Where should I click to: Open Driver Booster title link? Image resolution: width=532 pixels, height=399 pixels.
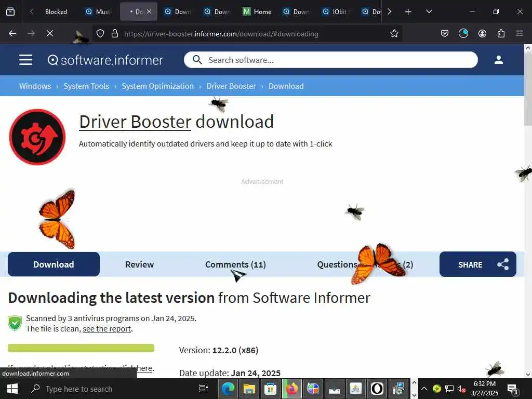pos(135,122)
